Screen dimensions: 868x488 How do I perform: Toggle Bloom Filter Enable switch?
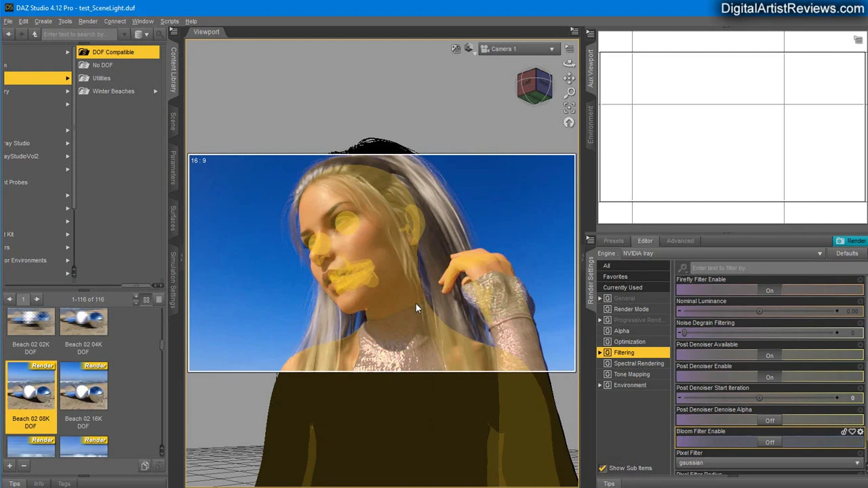click(770, 442)
